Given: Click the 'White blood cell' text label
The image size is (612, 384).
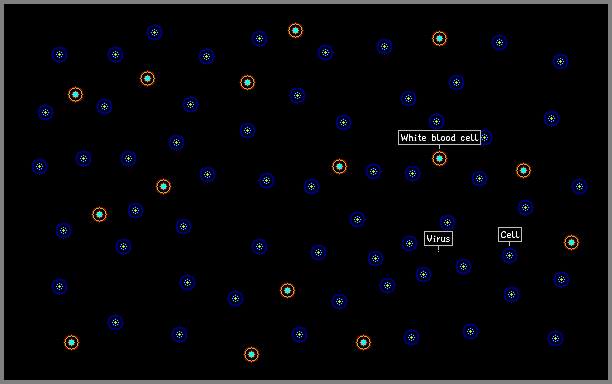Looking at the screenshot, I should pos(439,138).
